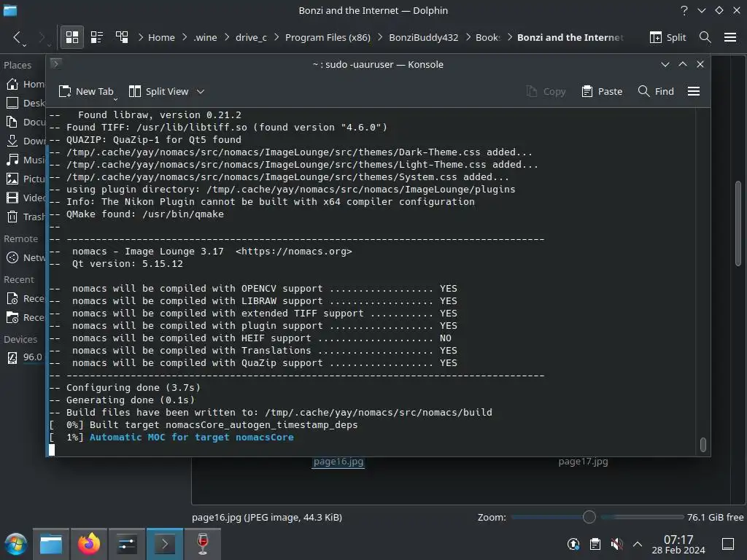Screen dimensions: 747x560
Task: Open Videos place in Dolphin sidebar
Action: click(x=26, y=198)
